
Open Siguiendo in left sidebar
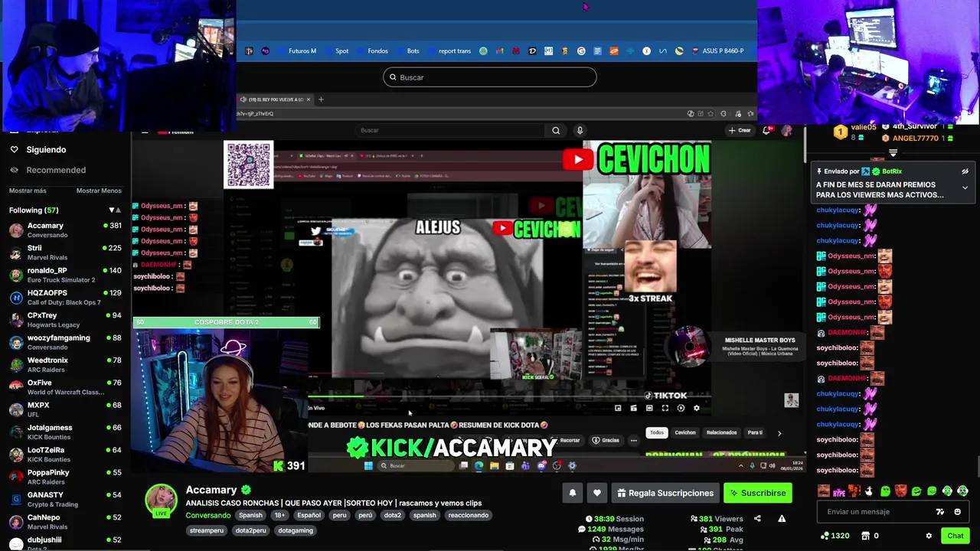pos(46,149)
